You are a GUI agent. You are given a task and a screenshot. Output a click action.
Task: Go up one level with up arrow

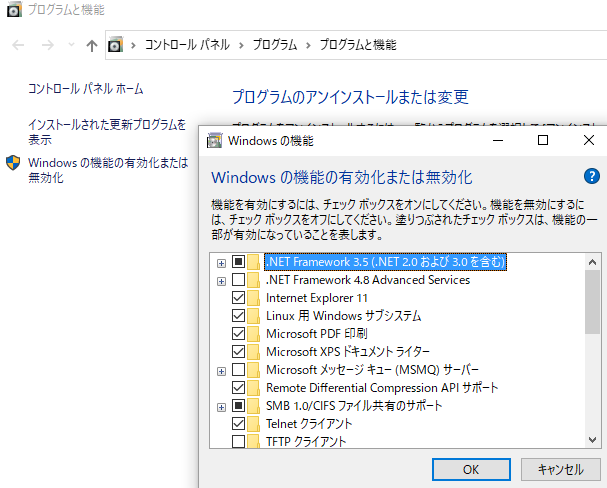tap(92, 45)
